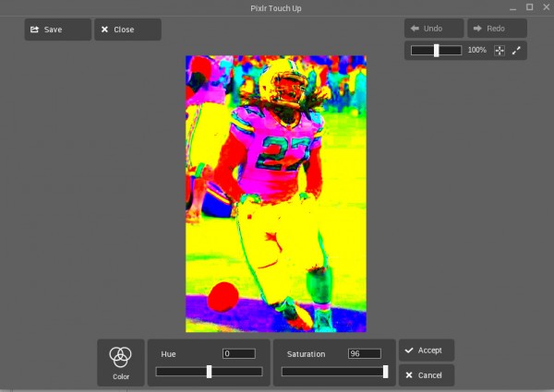Undo the last edit
Image resolution: width=554 pixels, height=392 pixels.
[x=434, y=29]
